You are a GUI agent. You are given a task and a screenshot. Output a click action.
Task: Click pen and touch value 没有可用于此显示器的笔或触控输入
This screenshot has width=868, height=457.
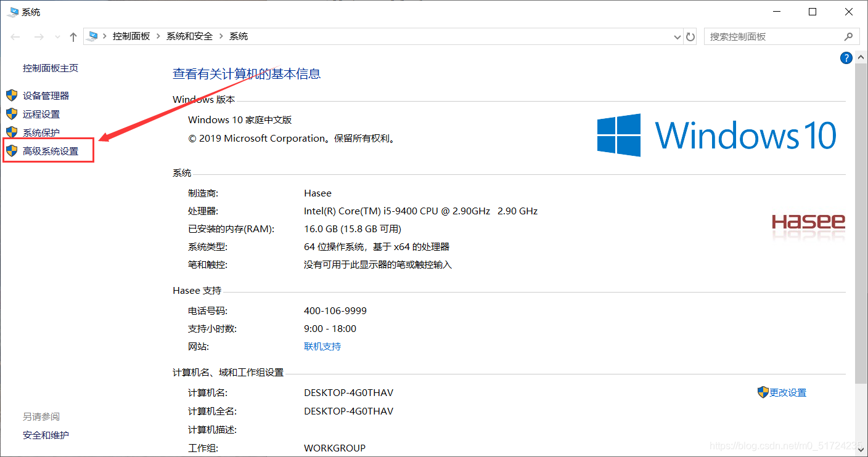click(x=378, y=265)
